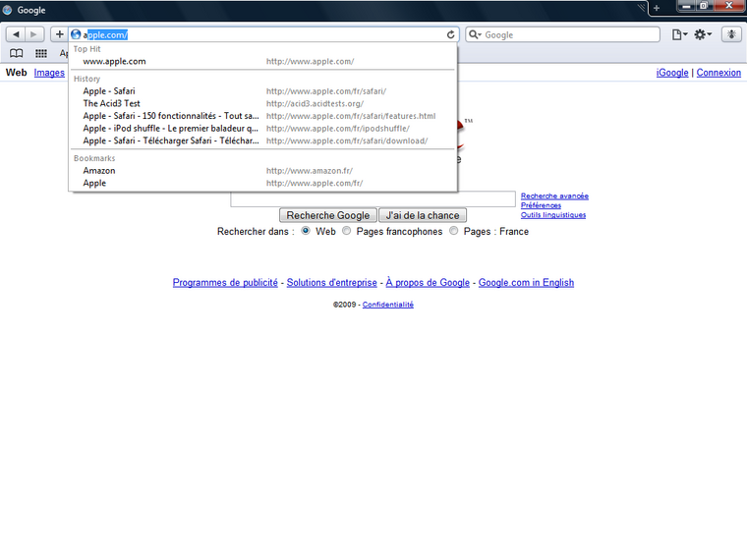Open Programmes de publicité link
747x560 pixels.
225,282
